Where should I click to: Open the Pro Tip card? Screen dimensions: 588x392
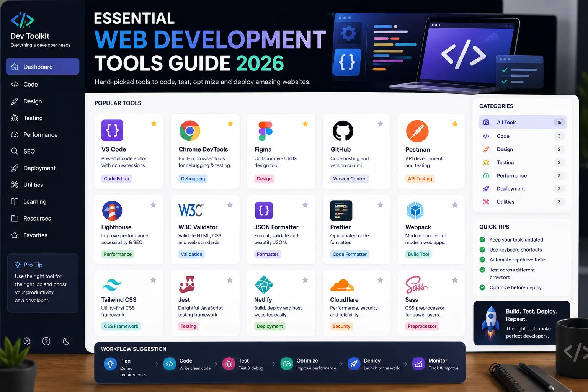[x=42, y=283]
